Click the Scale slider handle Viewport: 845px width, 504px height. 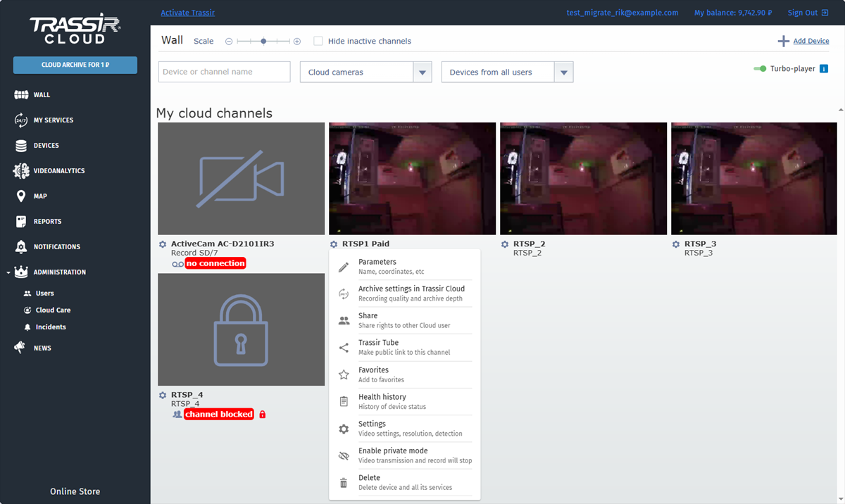263,42
